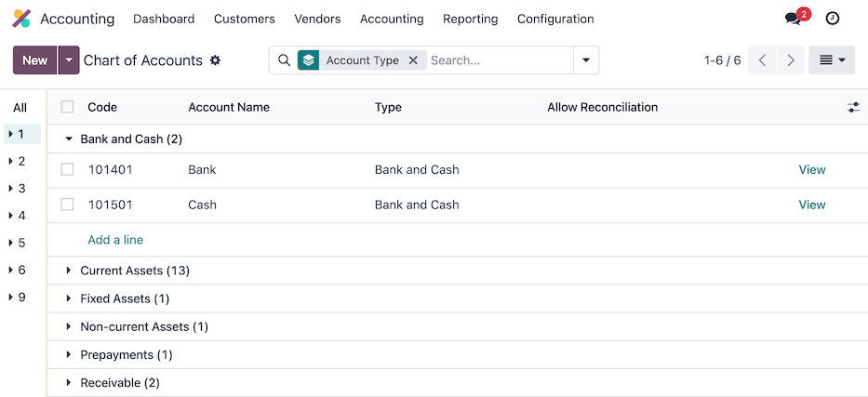Viewport: 868px width, 397px height.
Task: Click the New button
Action: click(x=34, y=60)
